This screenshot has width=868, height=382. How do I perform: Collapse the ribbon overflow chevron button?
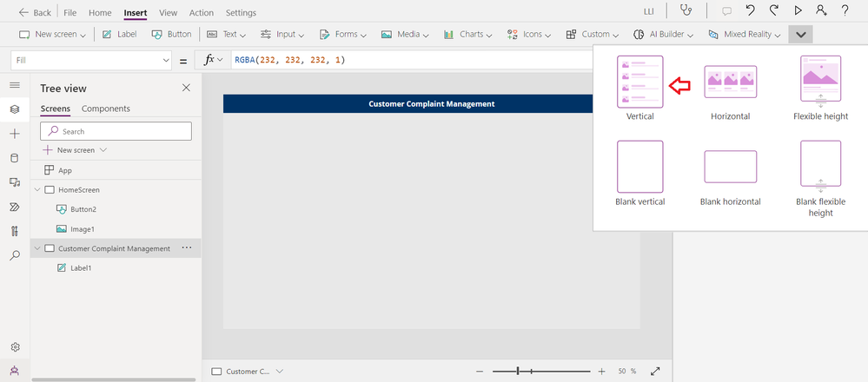click(x=800, y=34)
